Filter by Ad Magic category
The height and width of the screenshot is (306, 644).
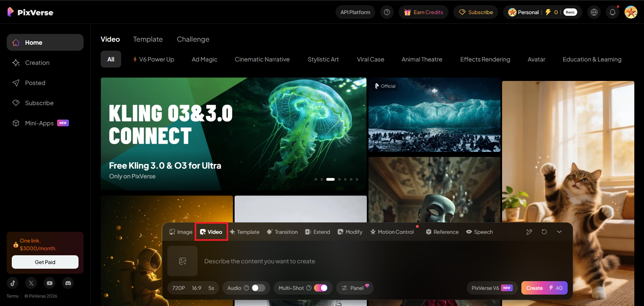(204, 59)
